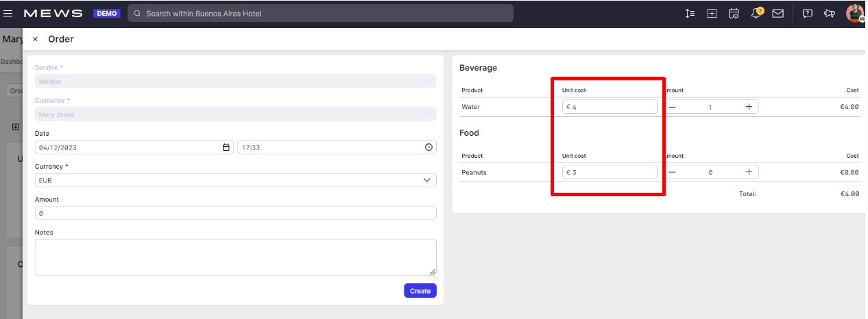Focus the Notes text area
This screenshot has width=868, height=319.
[235, 257]
